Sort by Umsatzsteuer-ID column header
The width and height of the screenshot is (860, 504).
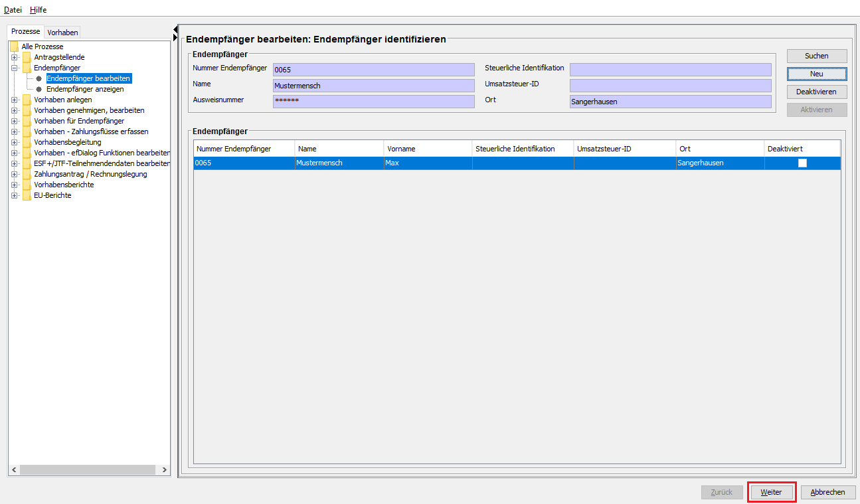coord(625,149)
